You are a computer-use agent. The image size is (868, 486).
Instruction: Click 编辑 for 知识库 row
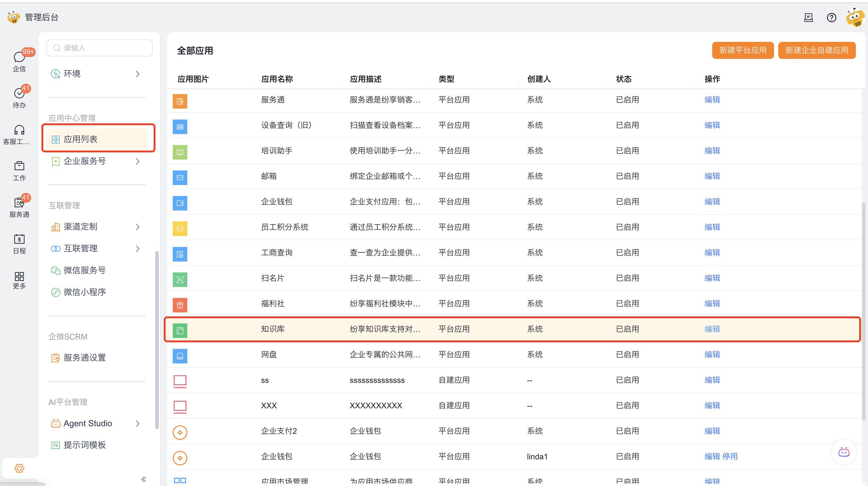[712, 329]
